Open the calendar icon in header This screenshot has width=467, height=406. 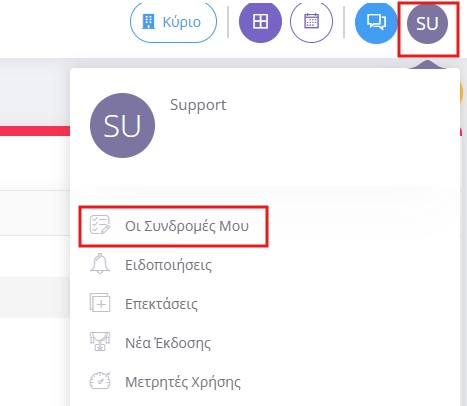(311, 22)
